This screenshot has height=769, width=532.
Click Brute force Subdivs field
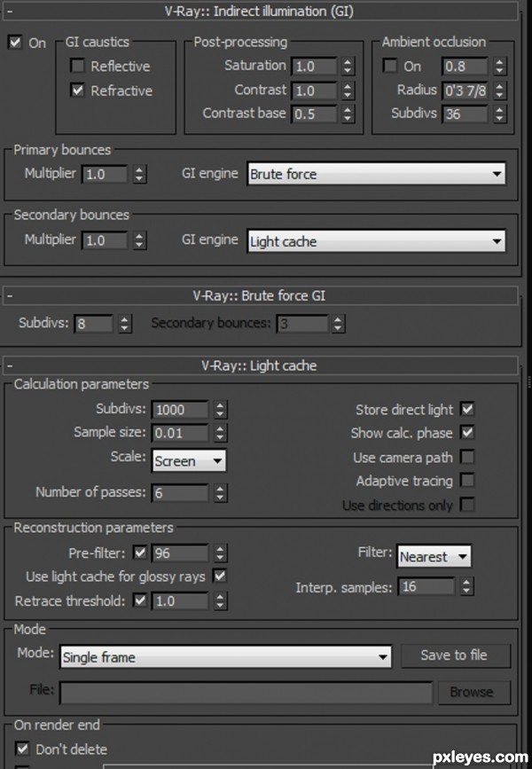pos(94,324)
